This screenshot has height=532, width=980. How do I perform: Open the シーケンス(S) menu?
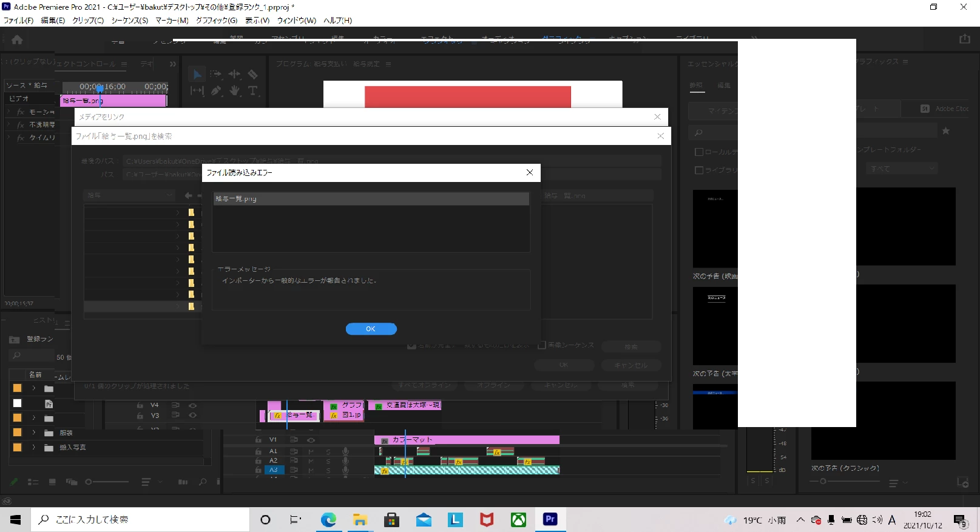pyautogui.click(x=129, y=20)
